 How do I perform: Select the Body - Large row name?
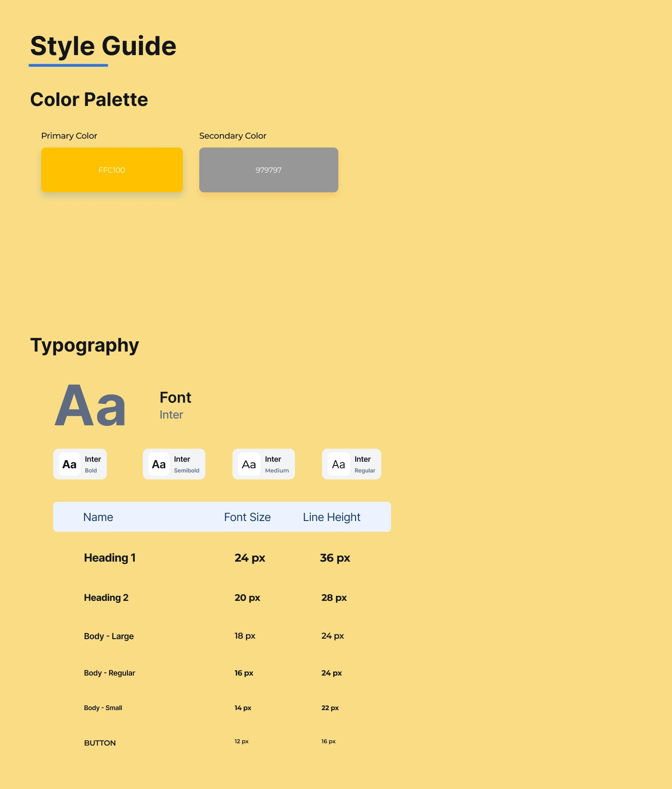109,636
